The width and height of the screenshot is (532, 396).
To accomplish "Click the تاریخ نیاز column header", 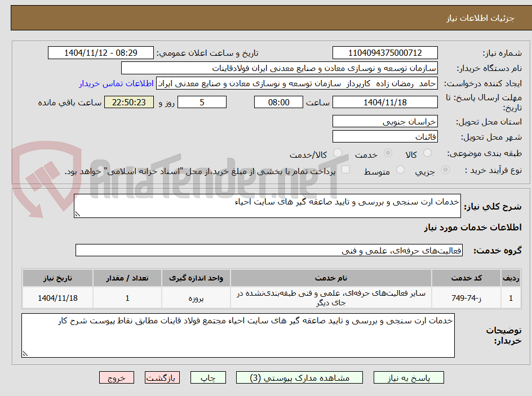I will (57, 278).
